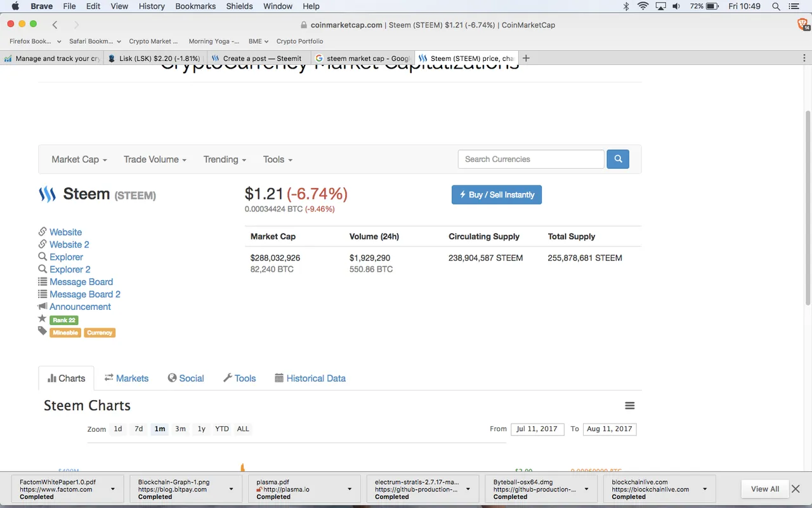Viewport: 812px width, 508px height.
Task: Open the Tools dropdown in navbar
Action: [x=278, y=159]
